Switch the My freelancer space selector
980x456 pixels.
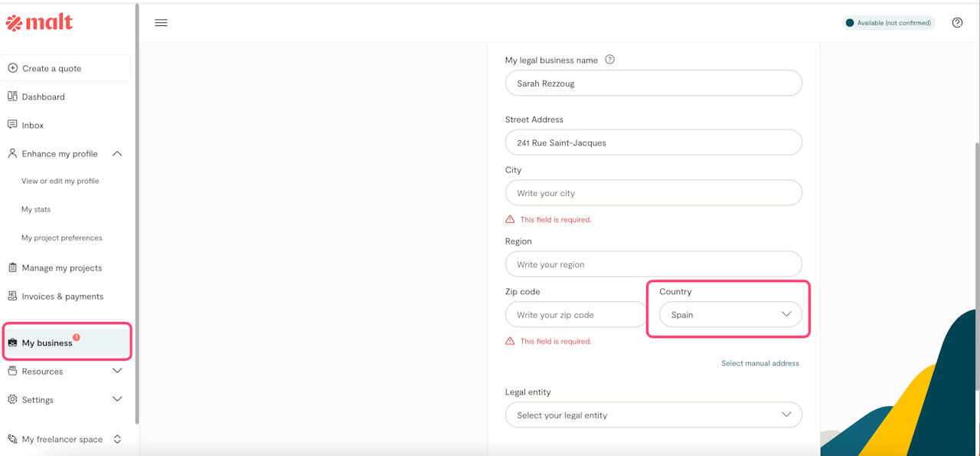click(x=117, y=439)
